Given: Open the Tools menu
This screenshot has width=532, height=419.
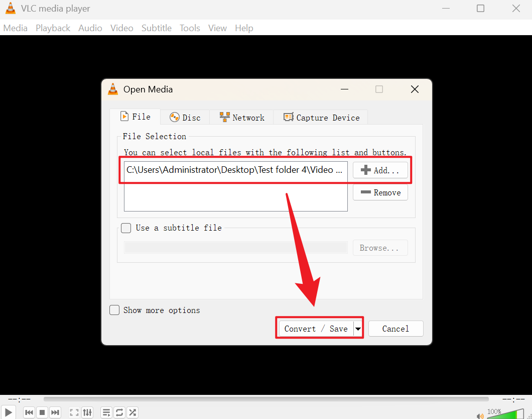Looking at the screenshot, I should point(190,28).
